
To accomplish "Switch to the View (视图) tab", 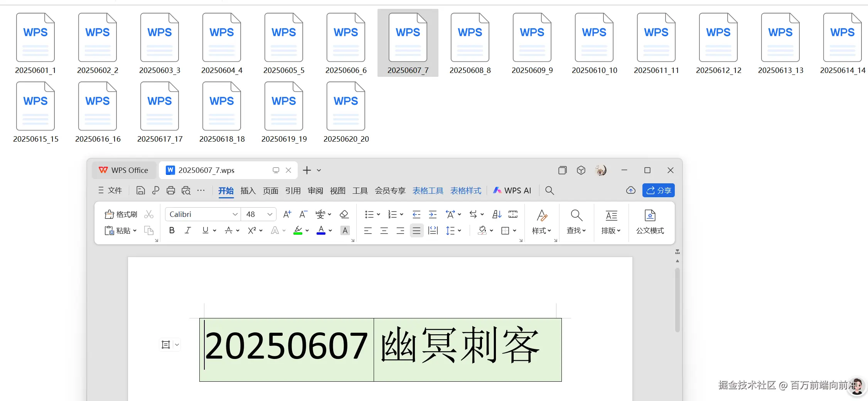I will (337, 190).
